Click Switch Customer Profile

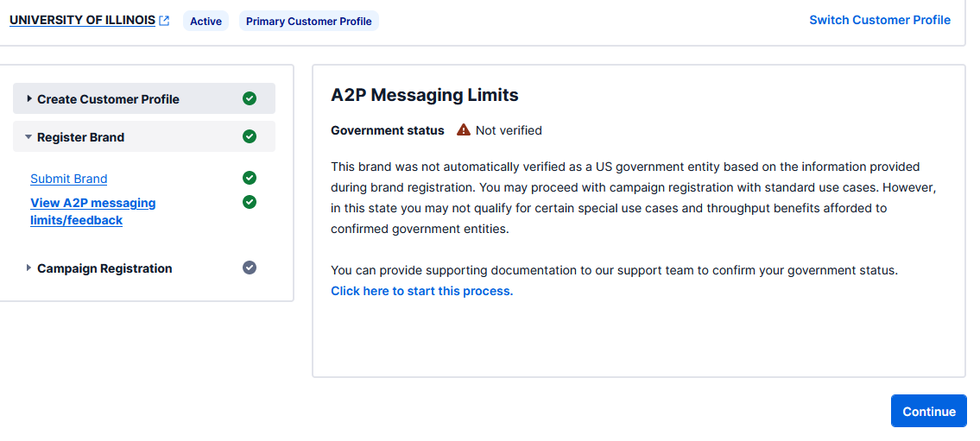click(880, 20)
